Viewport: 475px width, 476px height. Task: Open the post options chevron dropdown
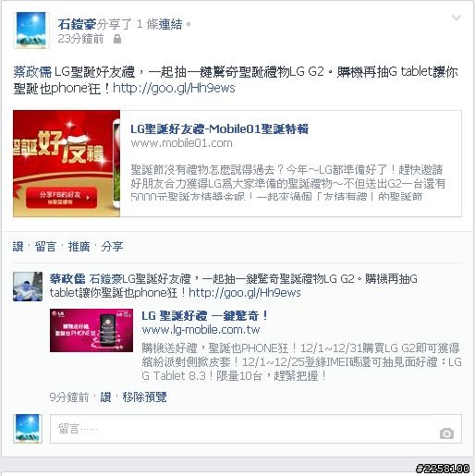tap(457, 18)
